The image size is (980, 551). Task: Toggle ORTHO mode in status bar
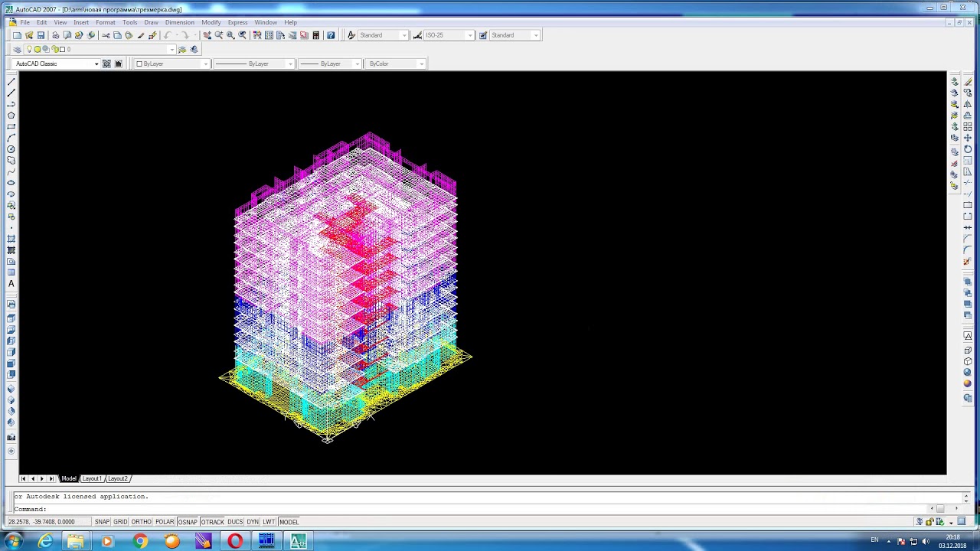pos(141,522)
